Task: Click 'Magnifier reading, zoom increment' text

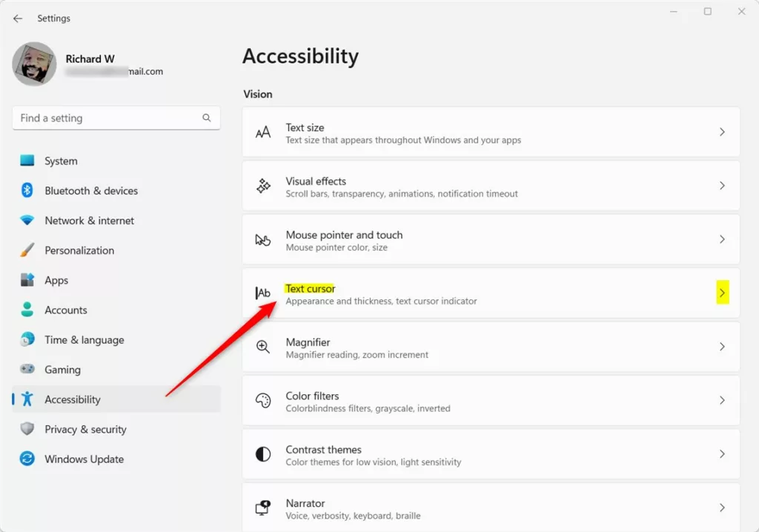Action: tap(357, 355)
